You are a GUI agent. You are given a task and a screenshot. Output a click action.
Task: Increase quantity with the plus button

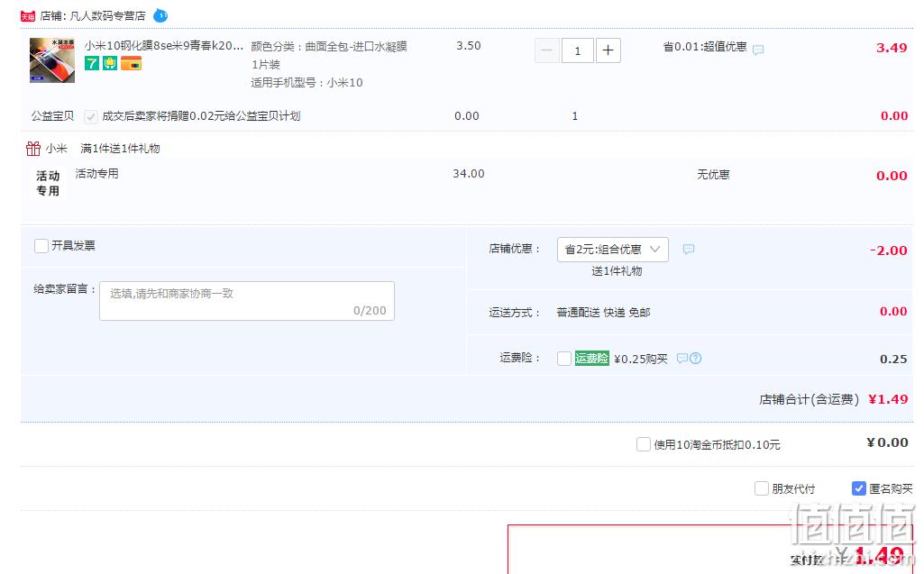pyautogui.click(x=608, y=50)
